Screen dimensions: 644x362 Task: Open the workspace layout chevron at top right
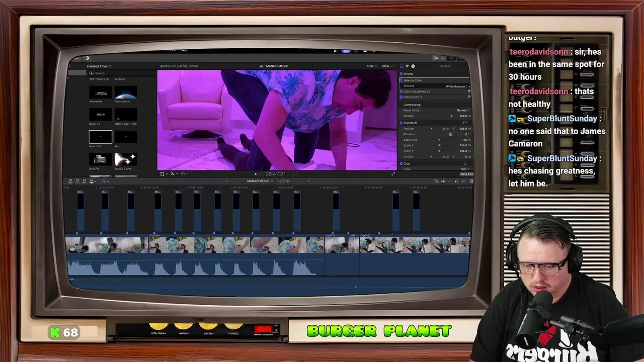(443, 58)
